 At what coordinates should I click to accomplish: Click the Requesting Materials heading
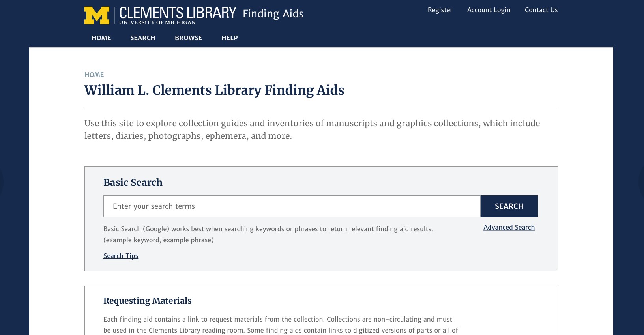coord(147,301)
